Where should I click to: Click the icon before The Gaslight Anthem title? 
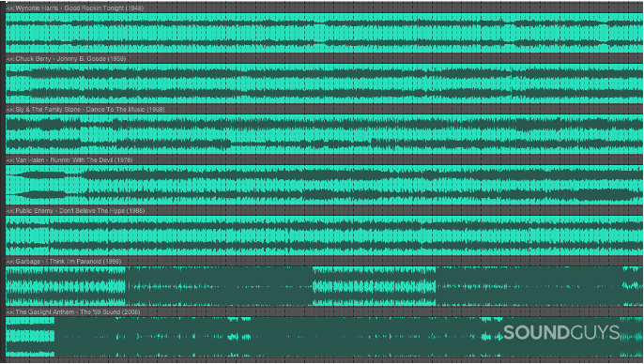point(10,312)
